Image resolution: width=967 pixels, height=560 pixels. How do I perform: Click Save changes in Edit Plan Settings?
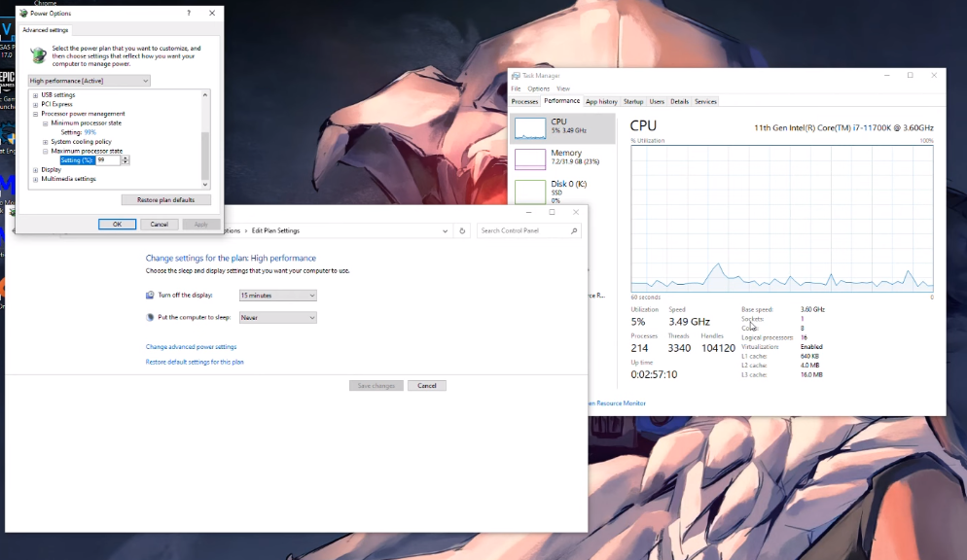pyautogui.click(x=376, y=386)
